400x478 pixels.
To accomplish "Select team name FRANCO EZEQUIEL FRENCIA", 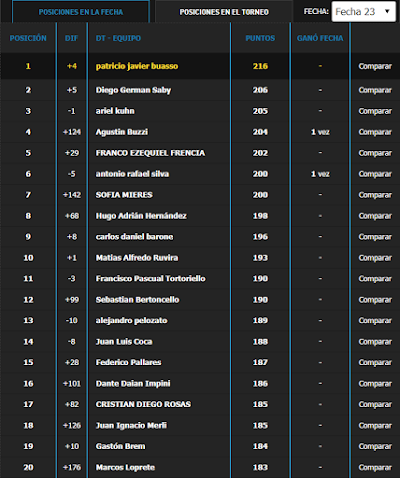I will [x=150, y=153].
